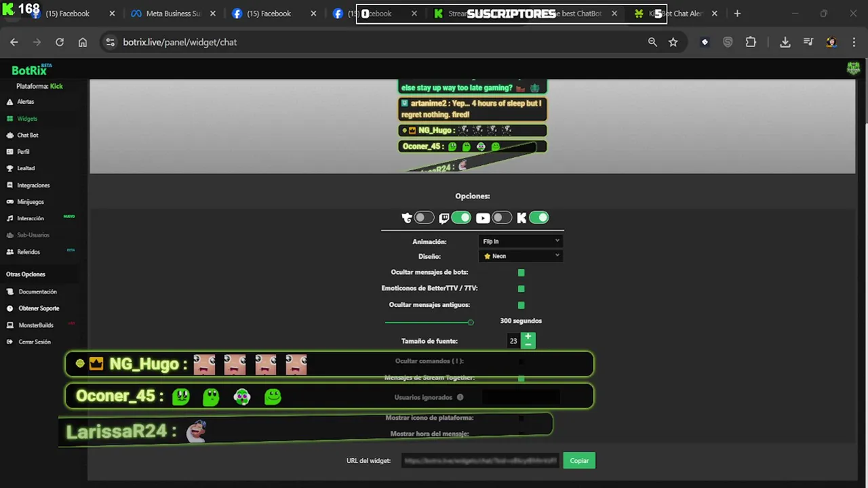Viewport: 868px width, 488px height.
Task: Click the blue extension icon in toolbar
Action: 705,42
